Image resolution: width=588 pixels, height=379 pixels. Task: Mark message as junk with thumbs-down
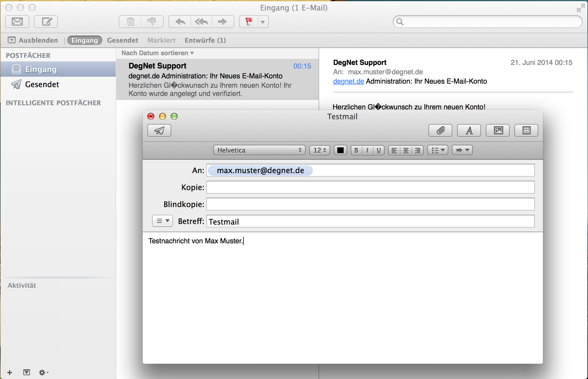click(x=152, y=22)
